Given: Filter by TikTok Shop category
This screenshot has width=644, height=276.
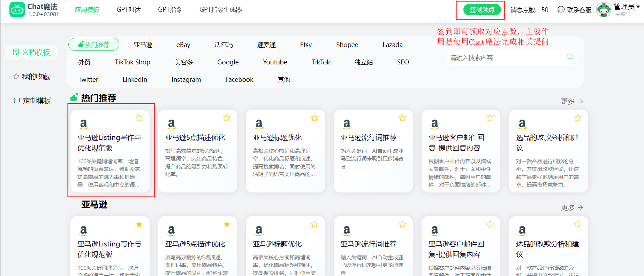Looking at the screenshot, I should coord(132,62).
